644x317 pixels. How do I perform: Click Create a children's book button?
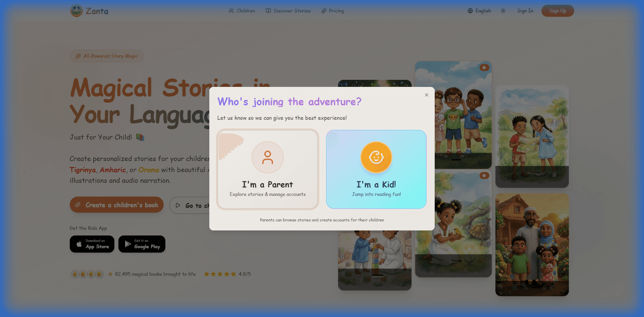[x=117, y=205]
